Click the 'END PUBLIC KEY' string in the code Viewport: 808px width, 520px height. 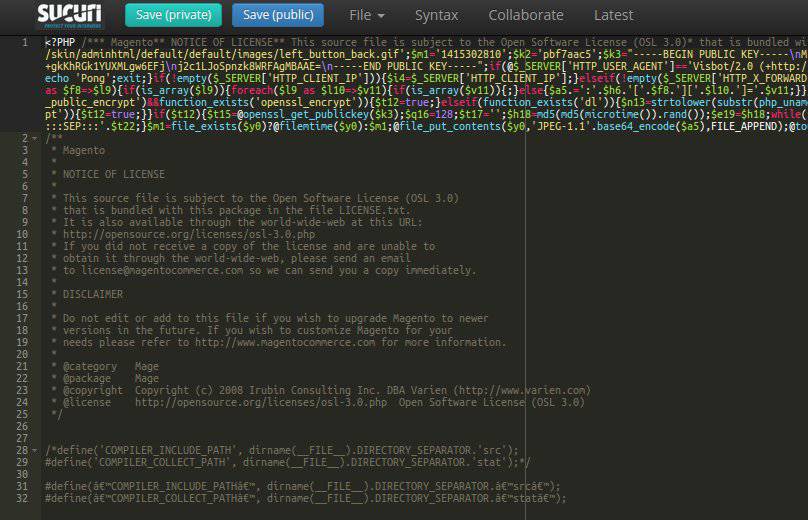click(x=403, y=66)
